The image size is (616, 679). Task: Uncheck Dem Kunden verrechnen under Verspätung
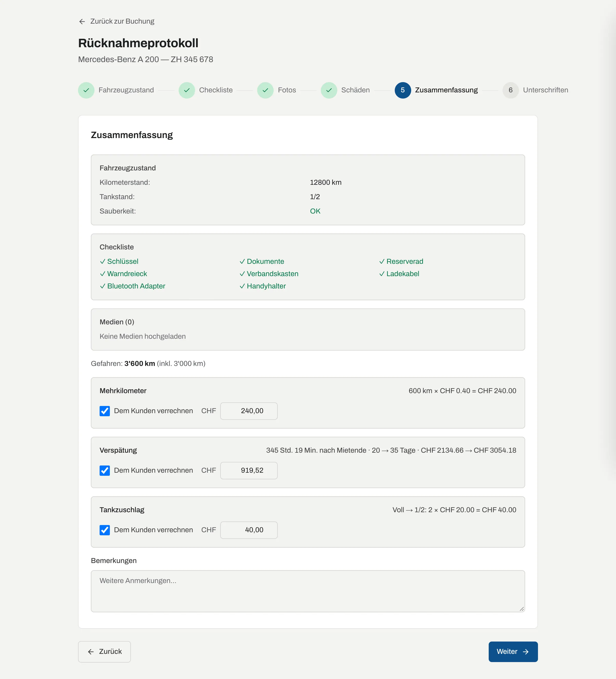pos(105,471)
